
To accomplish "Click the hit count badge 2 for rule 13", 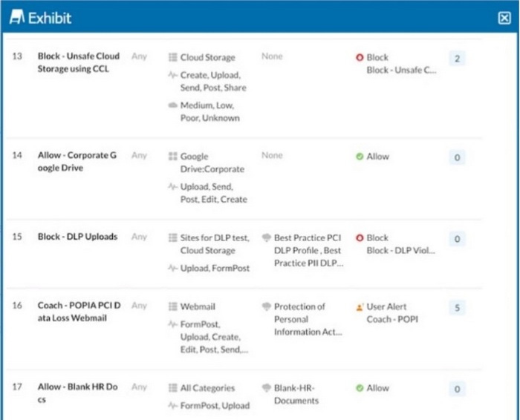I will pyautogui.click(x=457, y=59).
